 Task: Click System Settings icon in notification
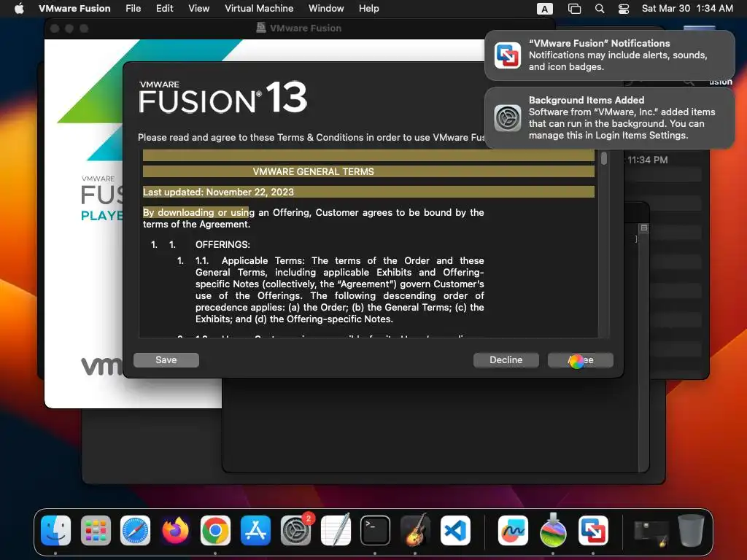[508, 118]
